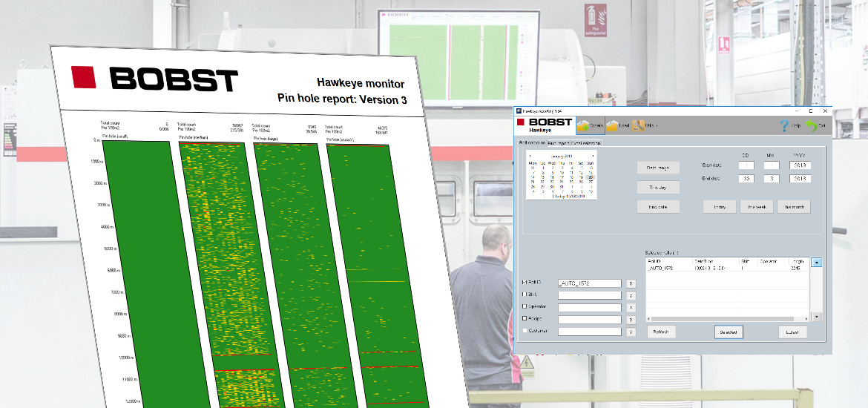Click the '?' button beside Roll ID field
The image size is (868, 408).
tap(631, 283)
